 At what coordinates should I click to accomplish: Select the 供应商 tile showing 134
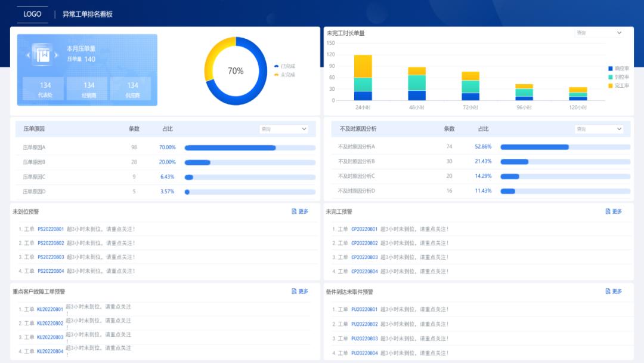tap(132, 89)
